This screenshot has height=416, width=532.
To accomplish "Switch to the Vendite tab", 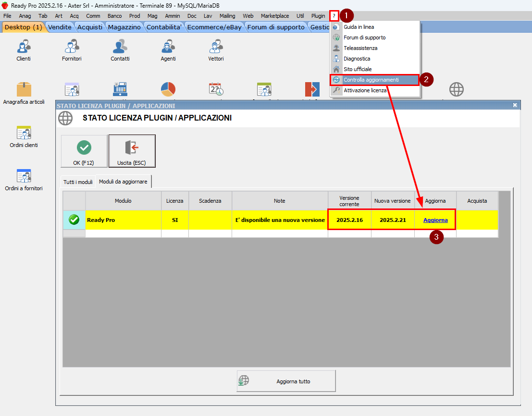I will (x=60, y=27).
